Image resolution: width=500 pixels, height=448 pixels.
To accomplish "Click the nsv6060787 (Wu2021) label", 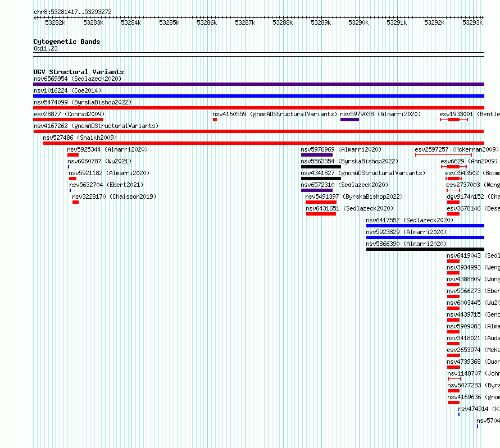I will coord(99,161).
